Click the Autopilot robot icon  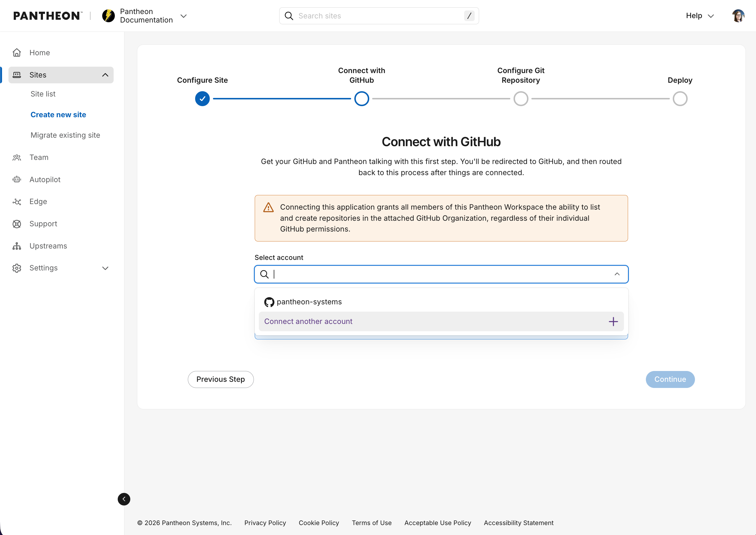[17, 180]
